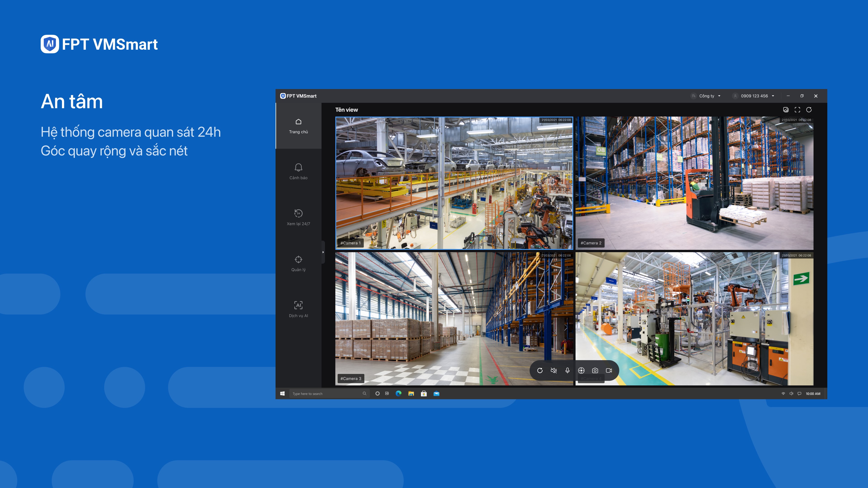Open Microsoft Store from the taskbar

coord(424,394)
